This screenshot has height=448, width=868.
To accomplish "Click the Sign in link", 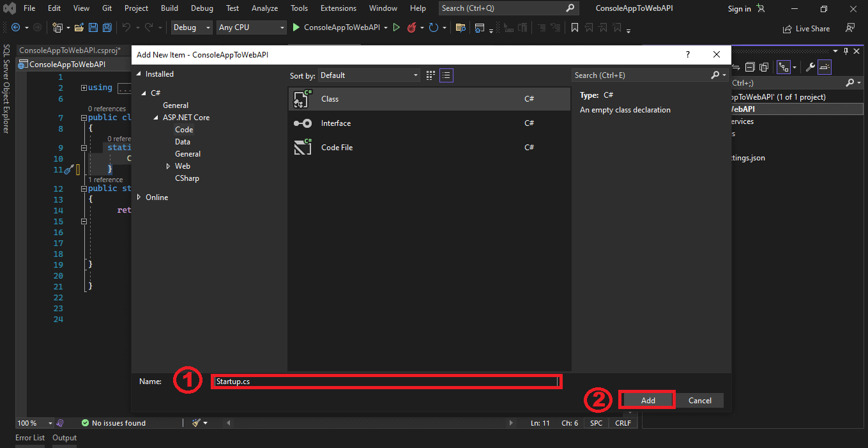I will click(740, 9).
